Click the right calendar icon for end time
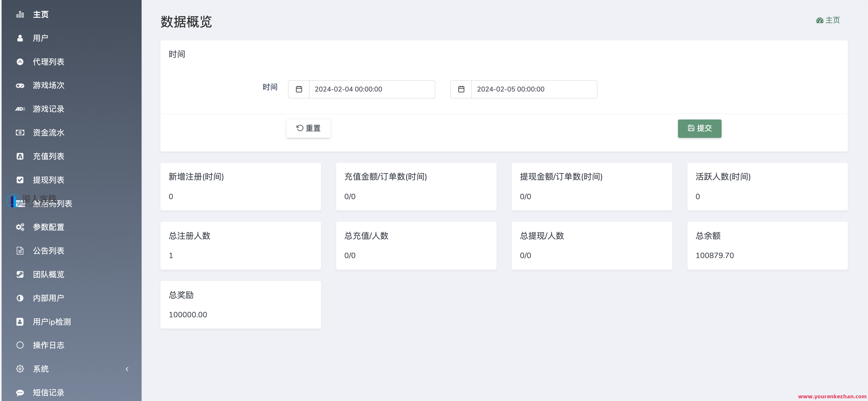868x401 pixels. click(x=461, y=89)
